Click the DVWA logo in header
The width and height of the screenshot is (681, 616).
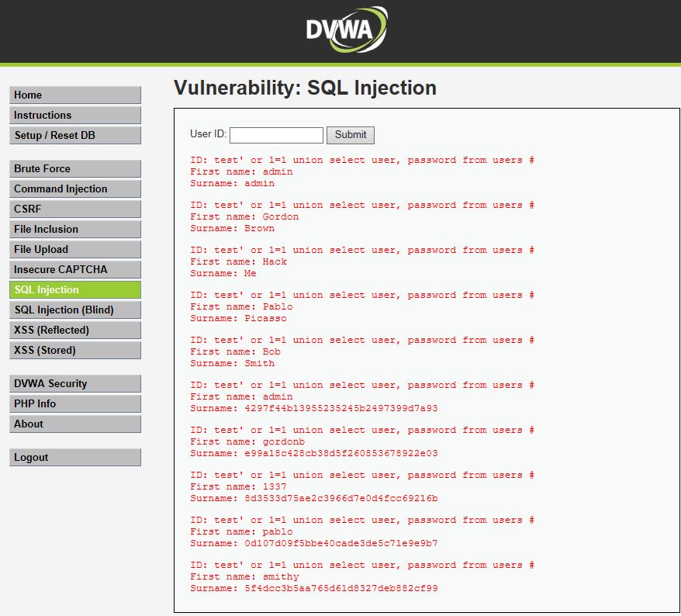point(346,29)
